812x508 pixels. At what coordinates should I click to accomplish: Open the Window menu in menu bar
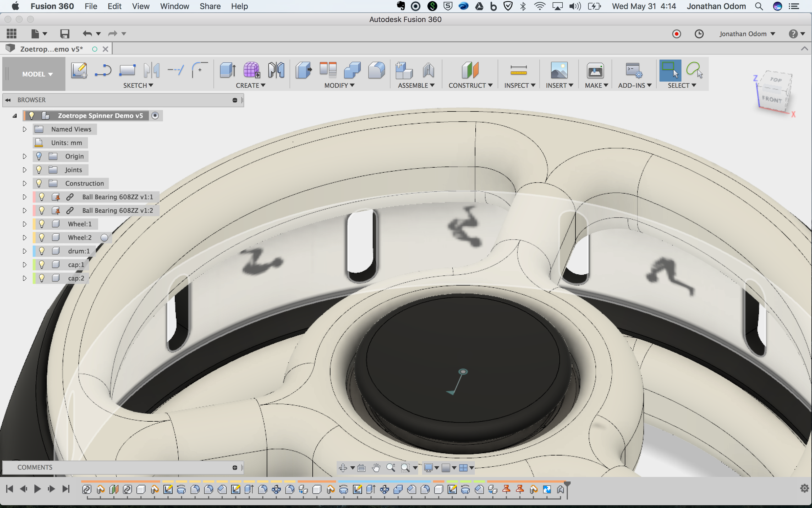pyautogui.click(x=174, y=6)
